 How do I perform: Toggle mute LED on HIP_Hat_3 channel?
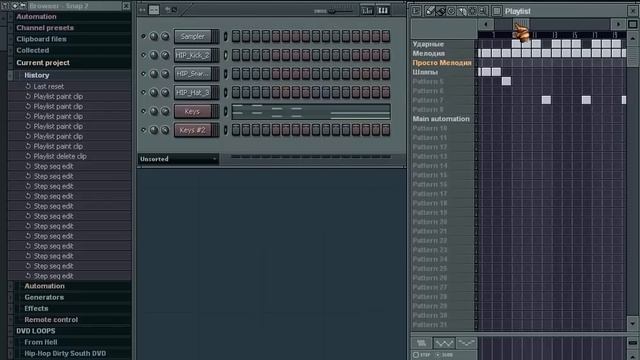[x=143, y=93]
